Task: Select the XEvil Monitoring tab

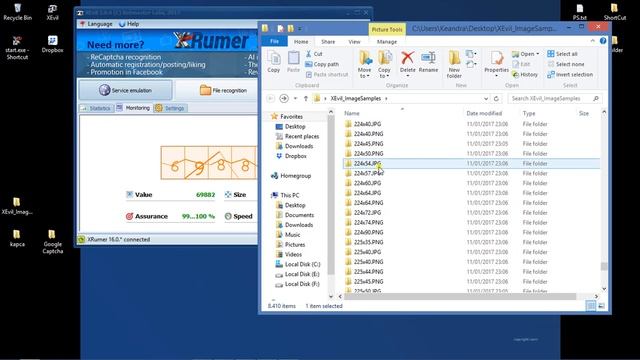Action: click(x=133, y=108)
